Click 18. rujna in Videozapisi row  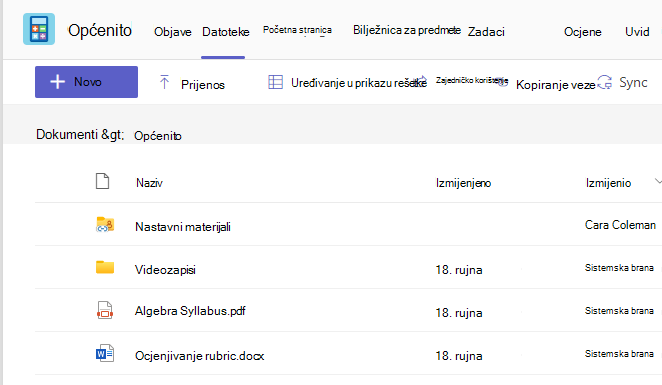[459, 270]
